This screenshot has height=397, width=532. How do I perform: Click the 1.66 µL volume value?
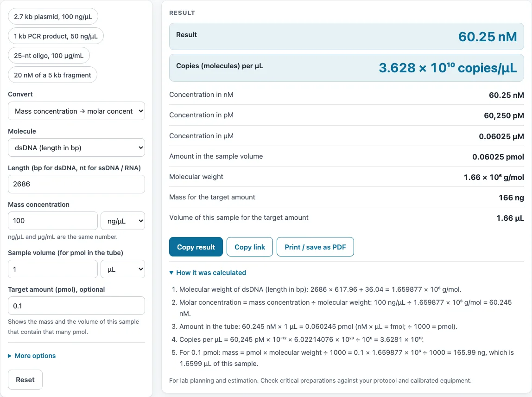[510, 218]
